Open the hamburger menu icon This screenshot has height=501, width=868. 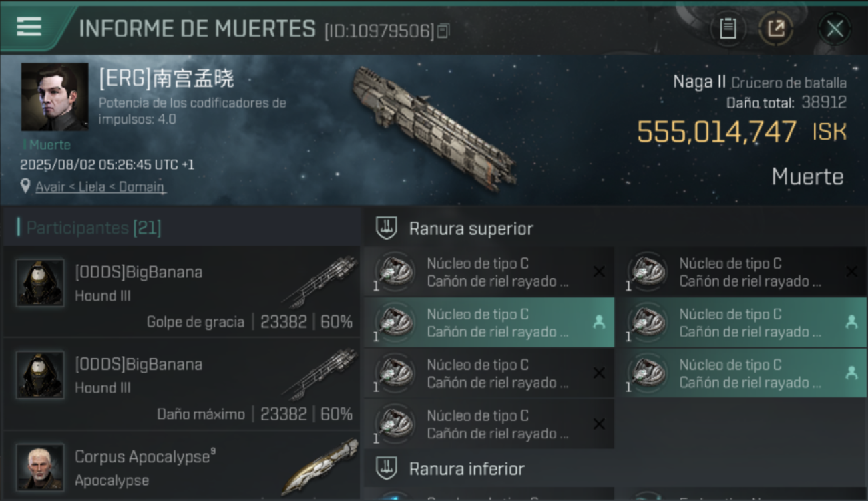[29, 27]
